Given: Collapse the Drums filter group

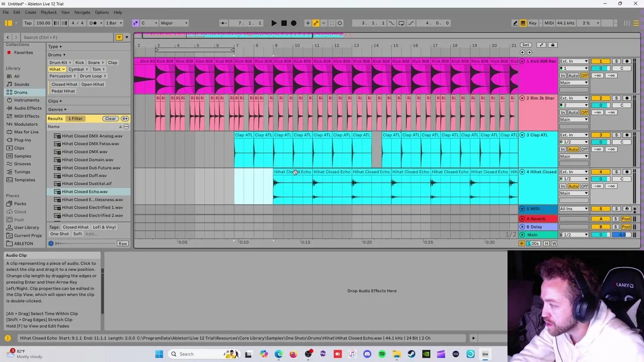Looking at the screenshot, I should pos(57,55).
